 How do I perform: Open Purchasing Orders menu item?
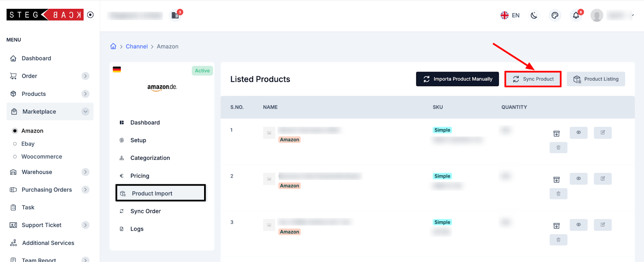click(47, 190)
